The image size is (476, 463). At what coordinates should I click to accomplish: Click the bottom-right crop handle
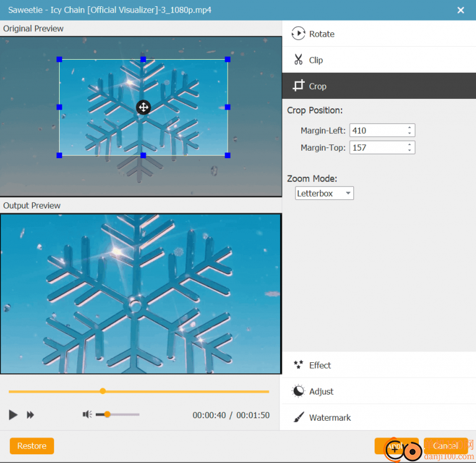point(227,155)
